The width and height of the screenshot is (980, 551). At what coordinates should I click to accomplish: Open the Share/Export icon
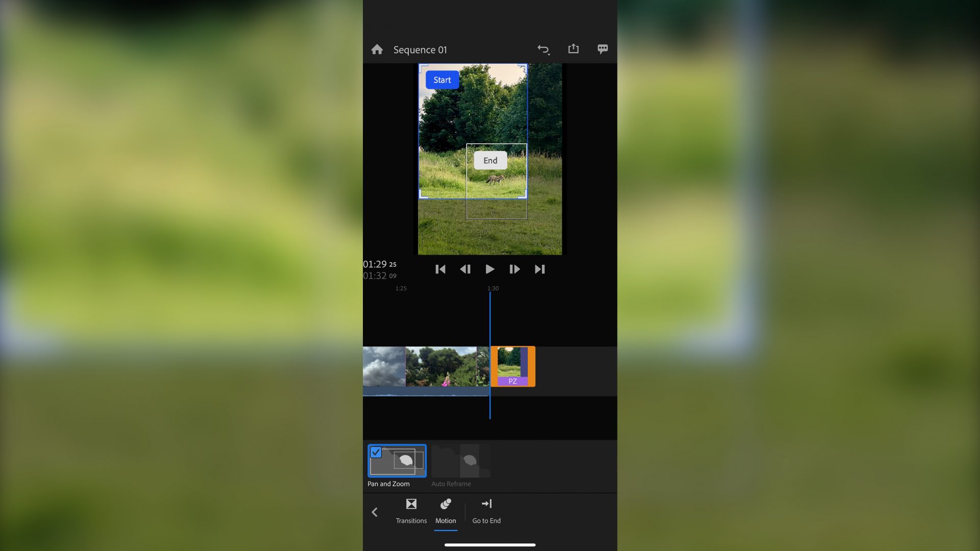(573, 49)
